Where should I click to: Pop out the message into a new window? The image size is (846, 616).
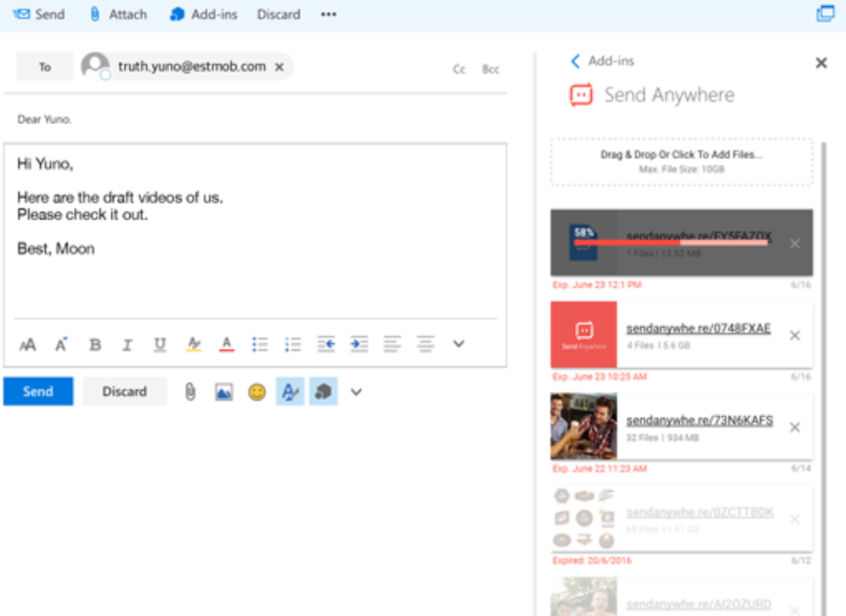pyautogui.click(x=825, y=14)
